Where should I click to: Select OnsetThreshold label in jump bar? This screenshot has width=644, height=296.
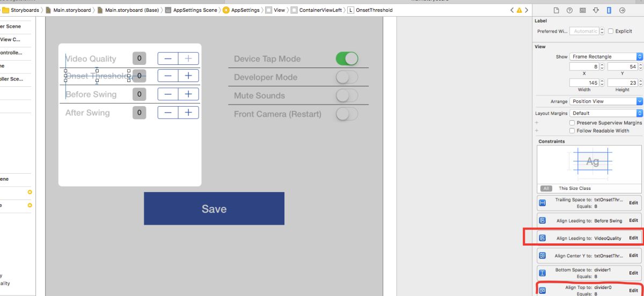(x=370, y=10)
